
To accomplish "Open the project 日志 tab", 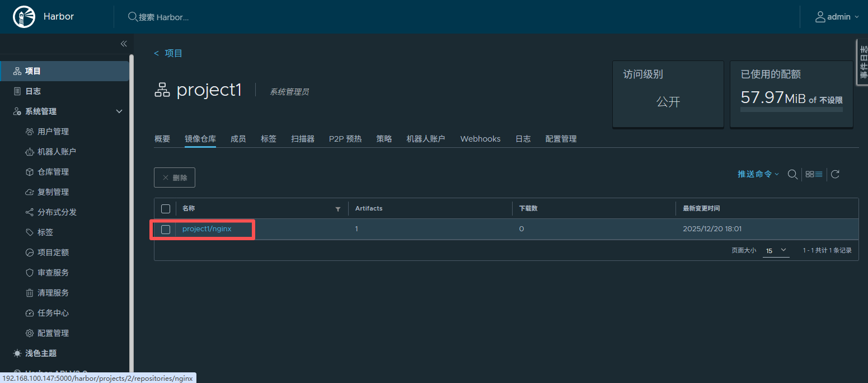I will (x=523, y=139).
